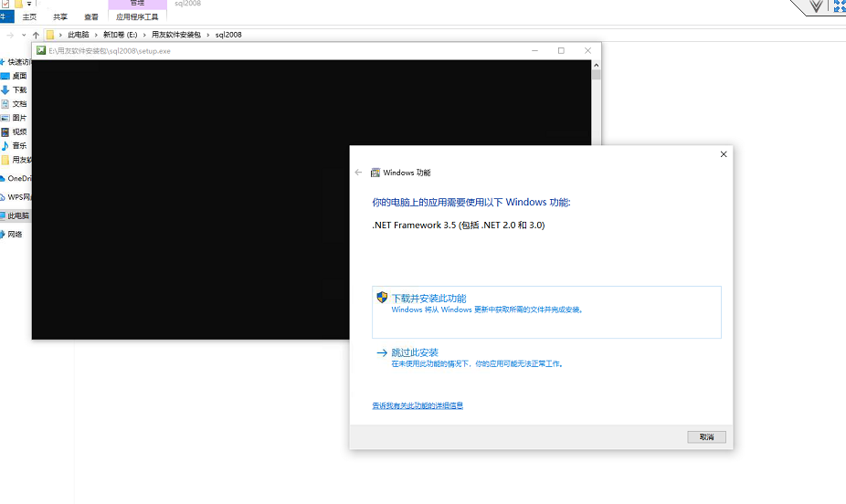Image resolution: width=846 pixels, height=504 pixels.
Task: Open the 应用程序工具 ribbon tab
Action: click(x=137, y=17)
